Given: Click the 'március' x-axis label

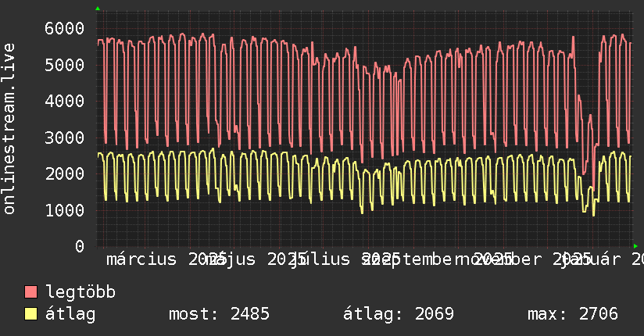Looking at the screenshot, I should click(x=141, y=259).
